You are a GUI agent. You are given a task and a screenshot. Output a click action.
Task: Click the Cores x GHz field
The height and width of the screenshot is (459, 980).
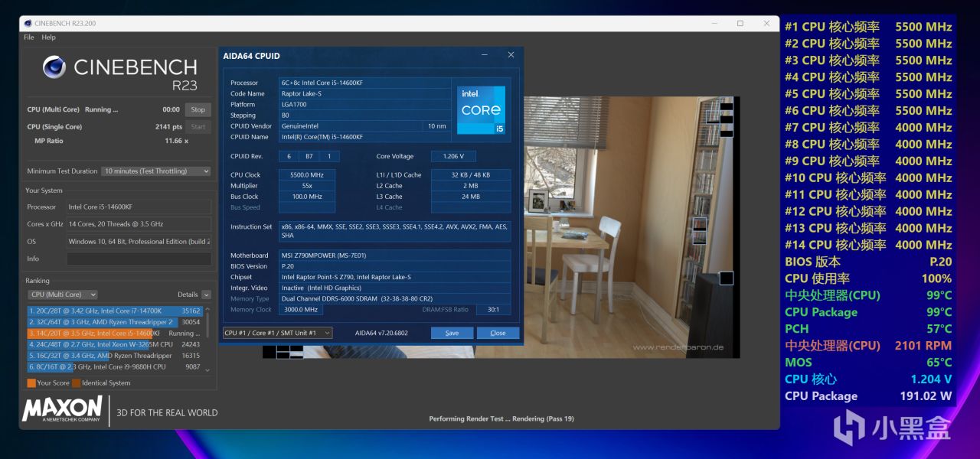139,224
